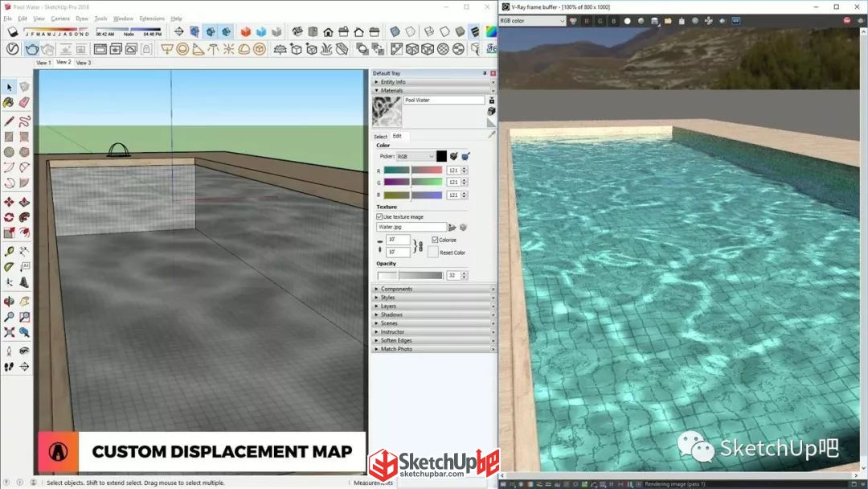Toggle the green channel in V-Ray frame buffer
The width and height of the screenshot is (868, 489).
[x=600, y=21]
